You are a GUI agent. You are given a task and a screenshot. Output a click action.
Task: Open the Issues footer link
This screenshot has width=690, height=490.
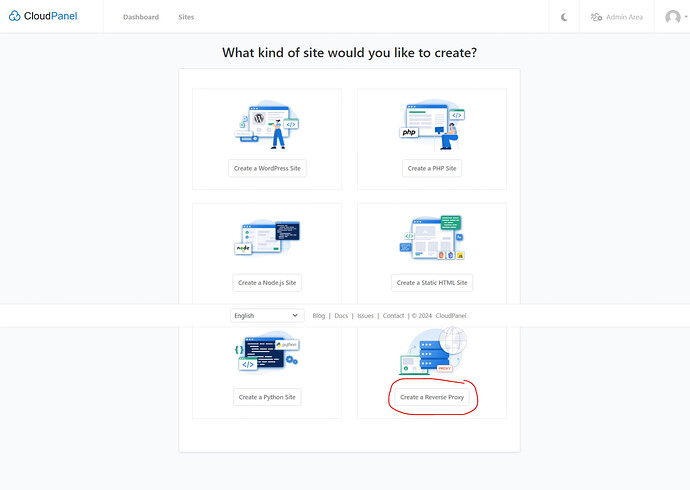point(365,316)
